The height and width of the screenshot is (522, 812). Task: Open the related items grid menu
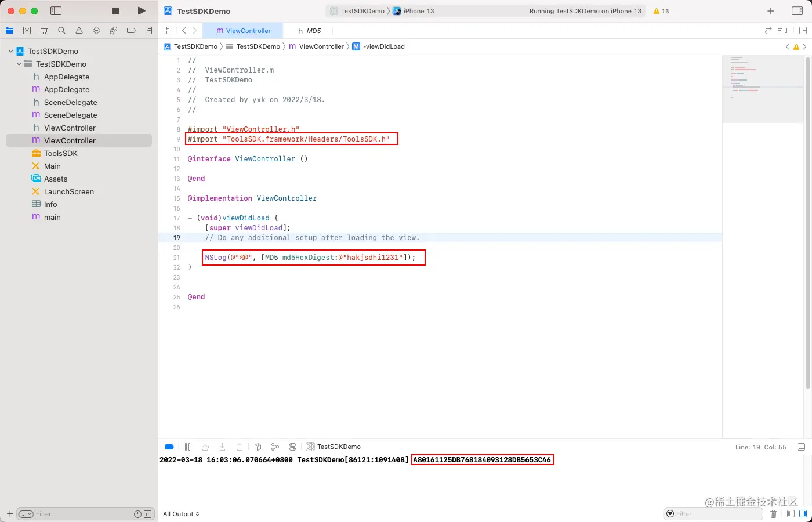point(168,31)
